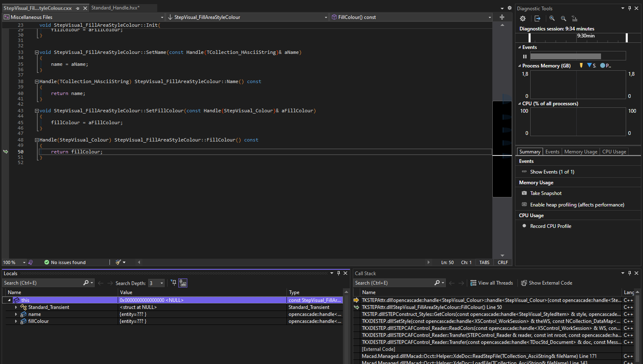The height and width of the screenshot is (364, 643).
Task: Open Diagnostic Tools settings gear
Action: [x=523, y=19]
